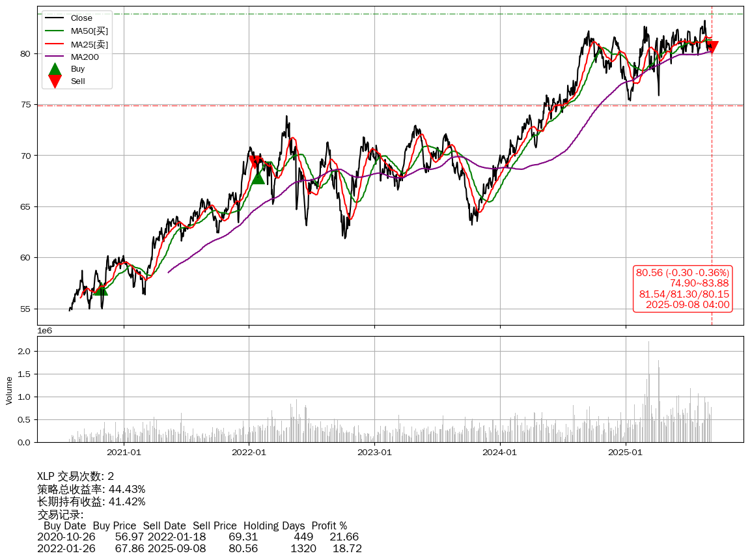Click the 80.56 sell price in trade table
750x560 pixels.
pyautogui.click(x=243, y=548)
